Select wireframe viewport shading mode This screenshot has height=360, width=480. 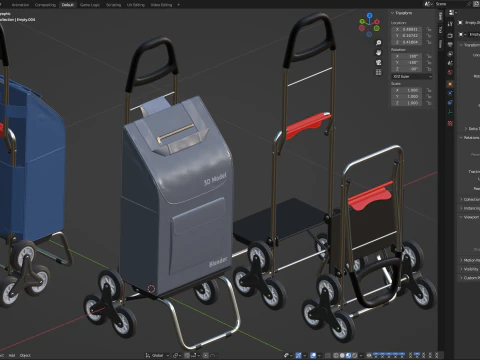336,355
